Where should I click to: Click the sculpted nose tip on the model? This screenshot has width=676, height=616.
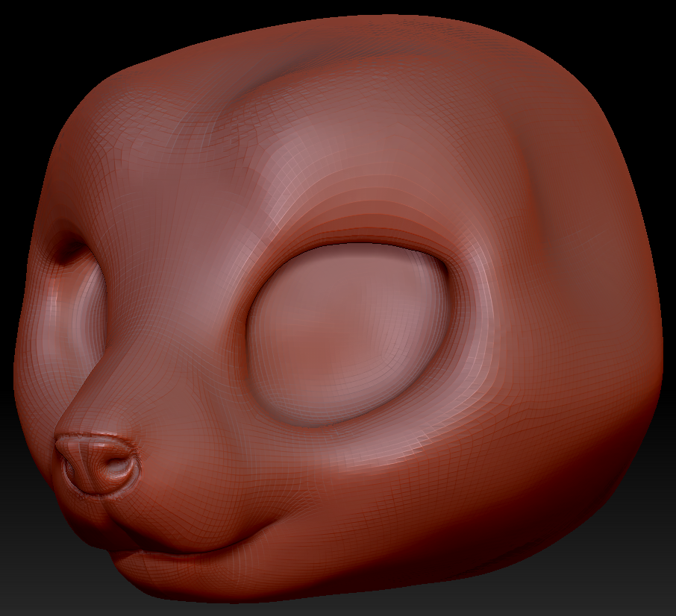tap(98, 464)
